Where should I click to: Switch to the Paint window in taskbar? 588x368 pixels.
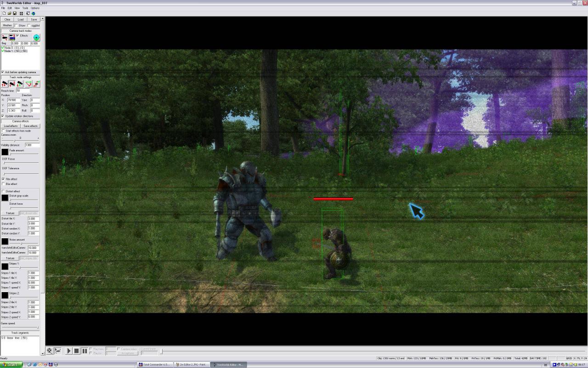coord(192,364)
